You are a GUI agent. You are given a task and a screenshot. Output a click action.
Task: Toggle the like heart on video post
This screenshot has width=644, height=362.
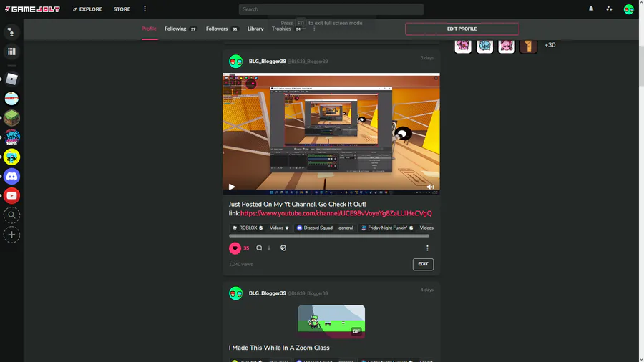pyautogui.click(x=235, y=248)
